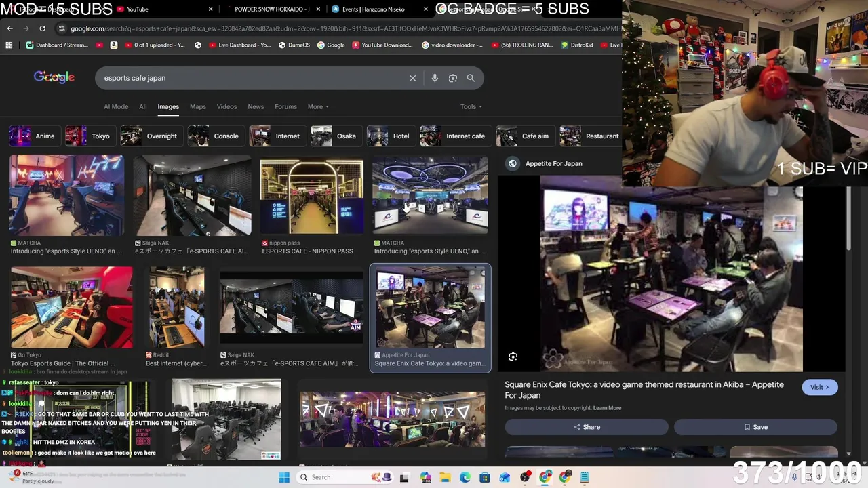This screenshot has height=488, width=868.
Task: Close the YouTube browser tab
Action: coord(210,9)
